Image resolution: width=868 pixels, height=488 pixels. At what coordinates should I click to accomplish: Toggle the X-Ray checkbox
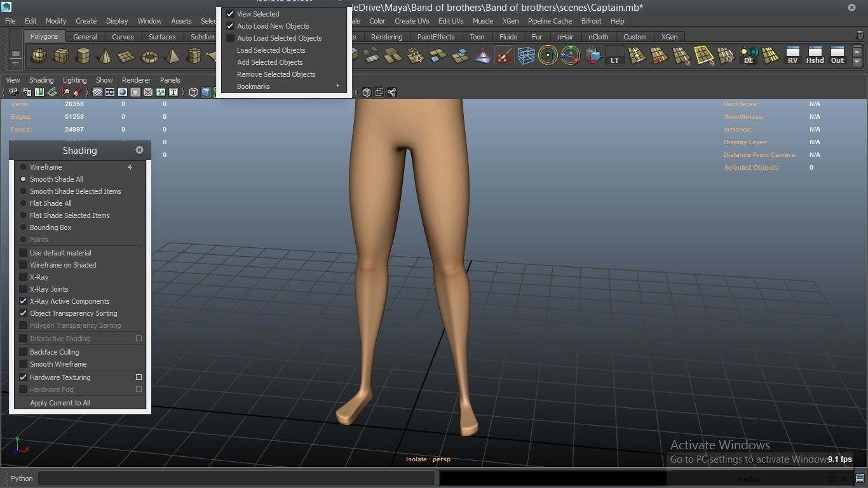click(24, 277)
